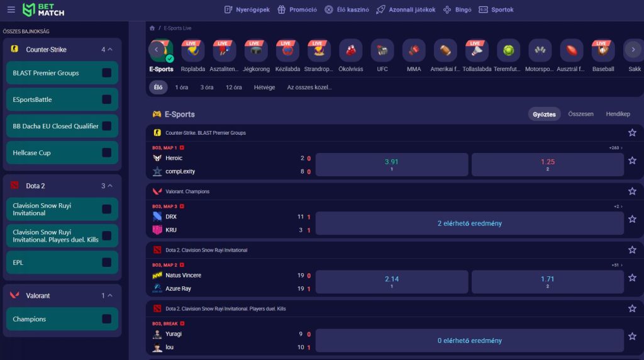644x360 pixels.
Task: Select the Jégkorong ice hockey icon
Action: pos(256,50)
